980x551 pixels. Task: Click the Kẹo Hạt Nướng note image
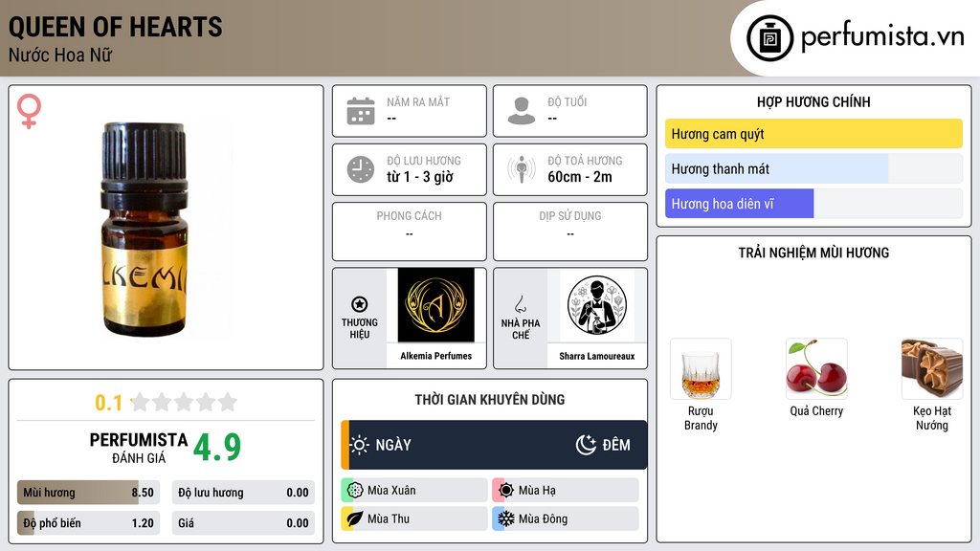pyautogui.click(x=932, y=368)
